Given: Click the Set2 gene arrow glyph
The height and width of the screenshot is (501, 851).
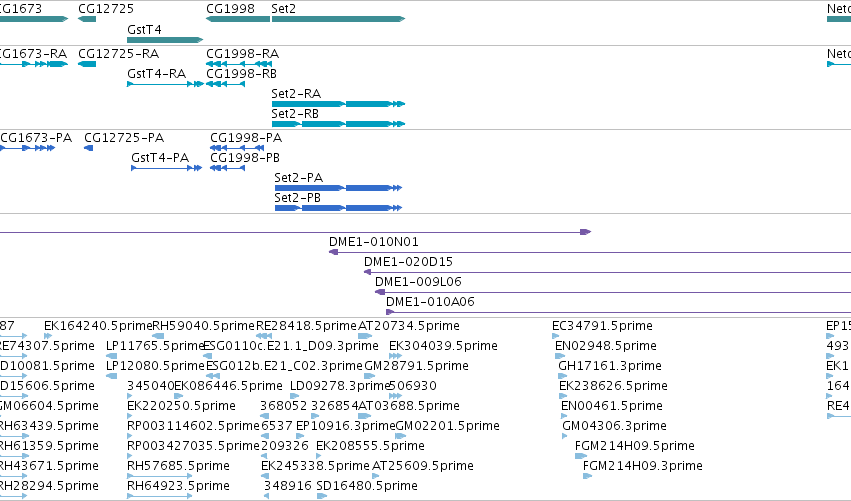Looking at the screenshot, I should click(x=339, y=19).
